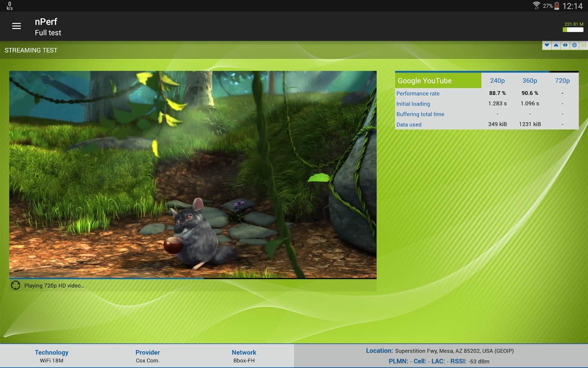Click the latency test step icon
Viewport: 588px width, 368px height.
[x=565, y=45]
